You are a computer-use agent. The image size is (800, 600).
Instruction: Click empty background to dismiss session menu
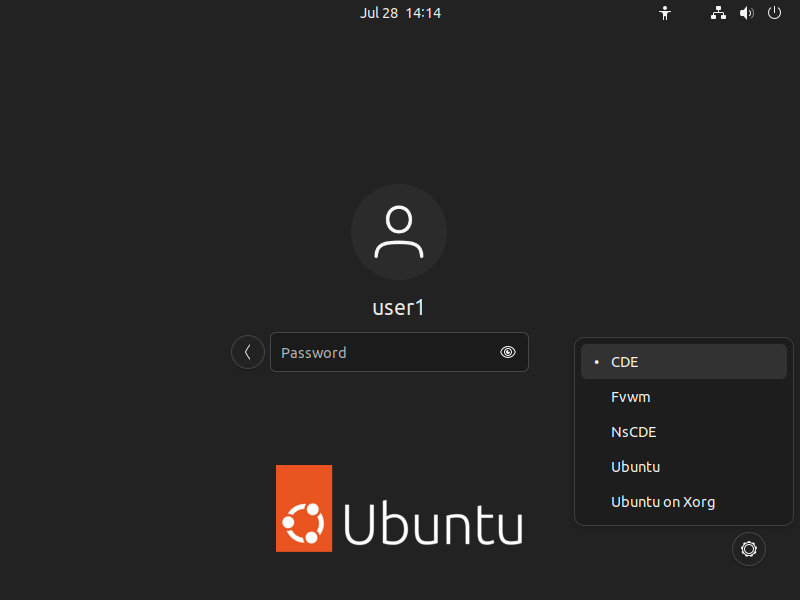click(150, 200)
